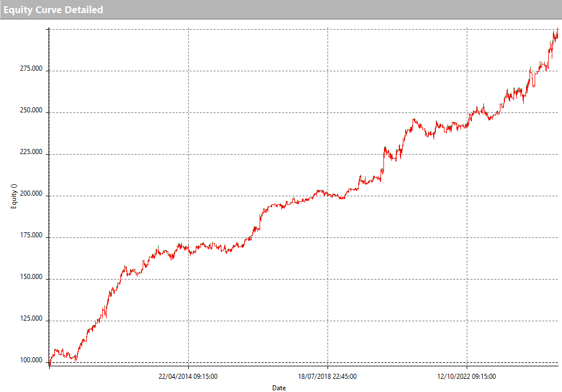Click the 18/07/2018 22:45:00 date label

328,376
